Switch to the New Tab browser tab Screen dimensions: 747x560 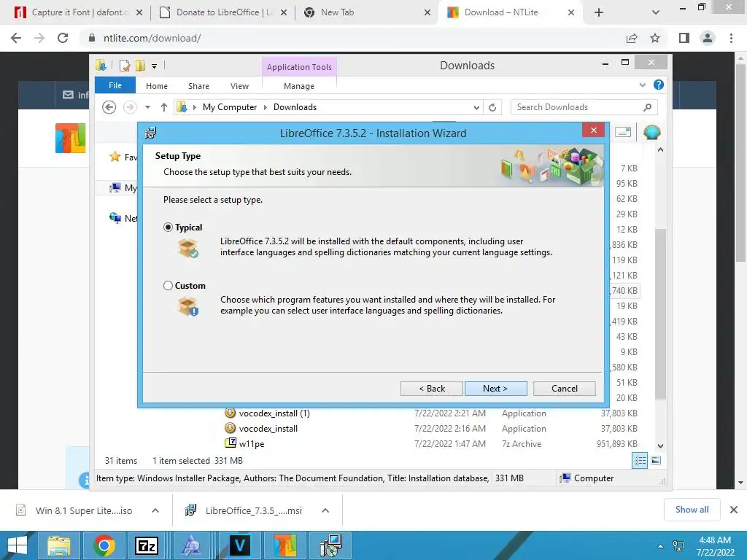[x=368, y=12]
